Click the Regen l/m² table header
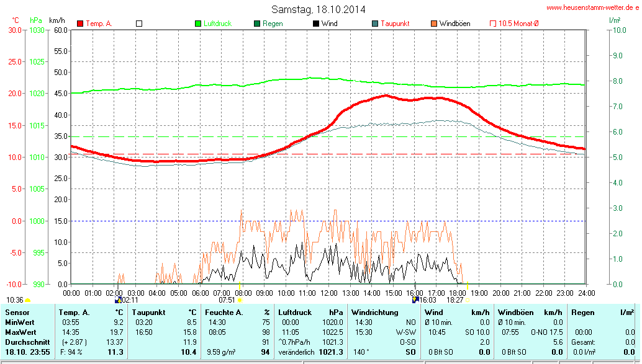 pos(603,313)
